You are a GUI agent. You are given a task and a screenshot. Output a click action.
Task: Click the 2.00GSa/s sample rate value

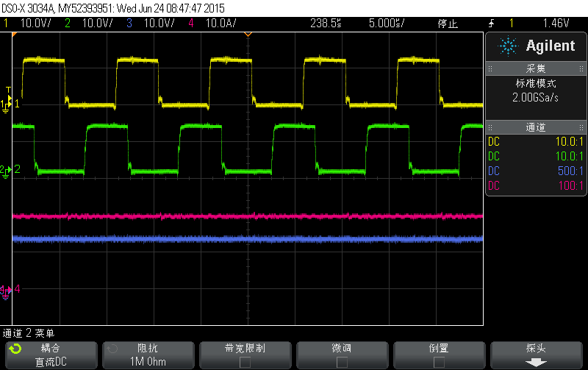coord(536,98)
